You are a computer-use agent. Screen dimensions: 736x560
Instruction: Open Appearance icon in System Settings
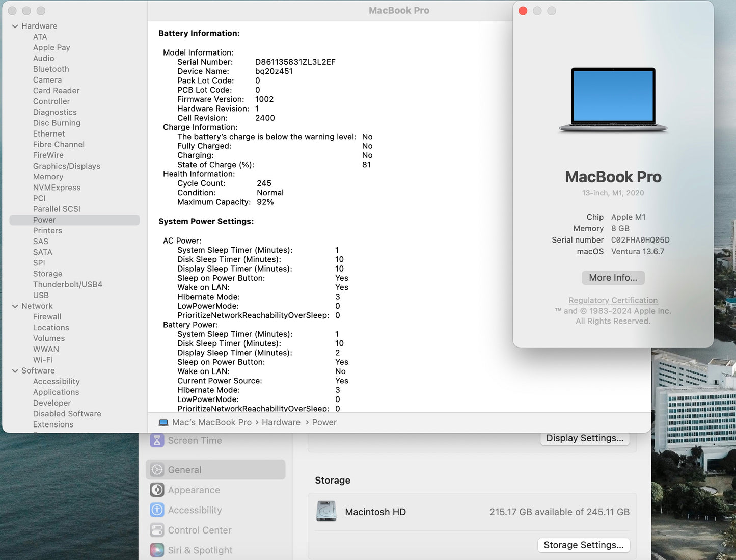[157, 490]
